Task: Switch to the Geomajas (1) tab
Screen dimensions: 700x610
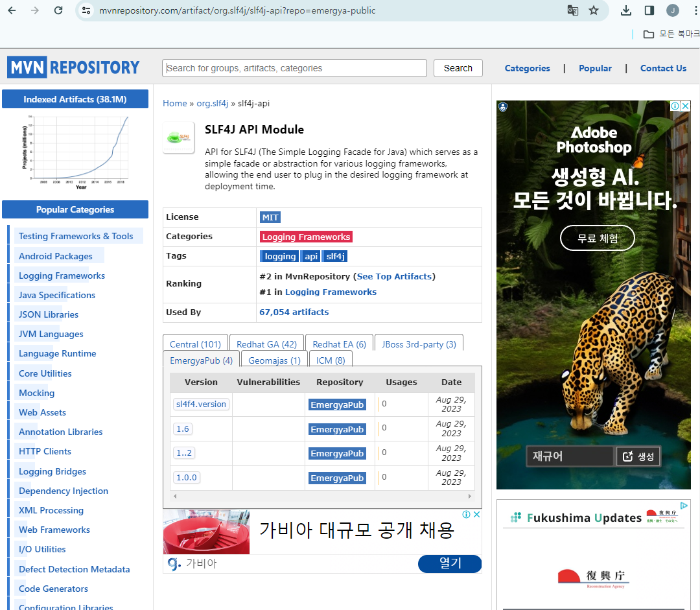Action: (x=275, y=360)
